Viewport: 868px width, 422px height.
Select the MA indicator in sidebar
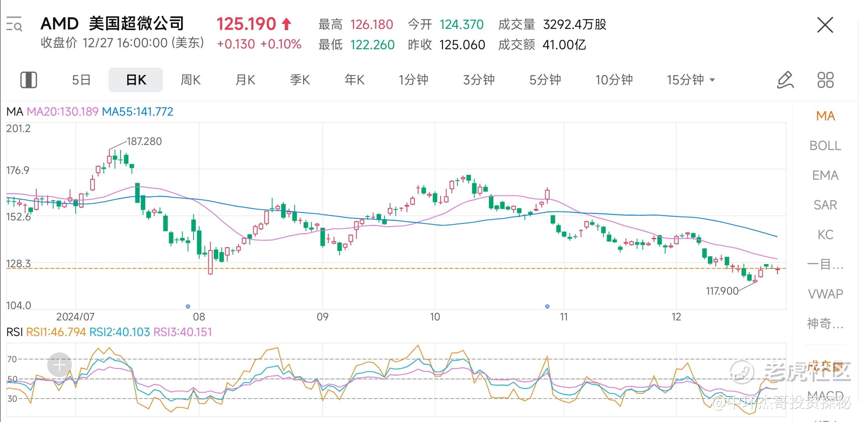point(825,116)
